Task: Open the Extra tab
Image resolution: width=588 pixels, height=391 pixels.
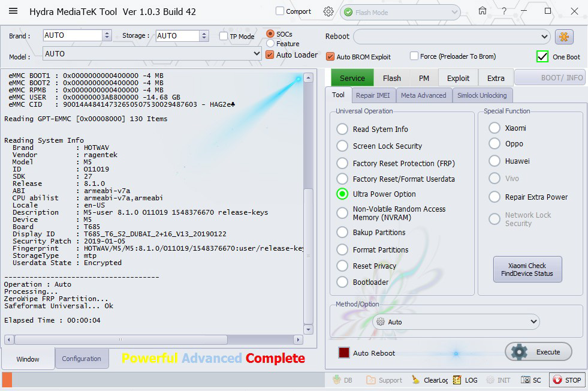Action: pos(496,78)
